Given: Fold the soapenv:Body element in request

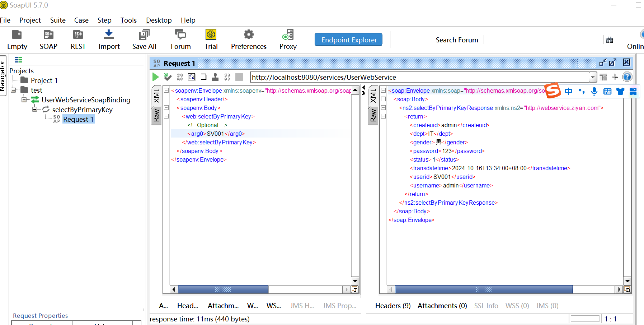Looking at the screenshot, I should (166, 108).
